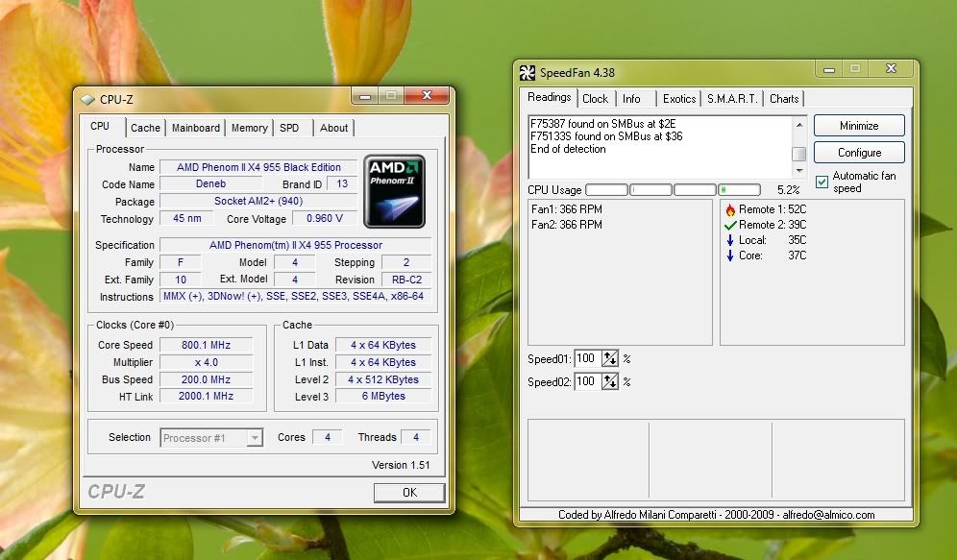Screen dimensions: 957x560
Task: Minimize the SpeedFan window from title bar
Action: coord(829,69)
